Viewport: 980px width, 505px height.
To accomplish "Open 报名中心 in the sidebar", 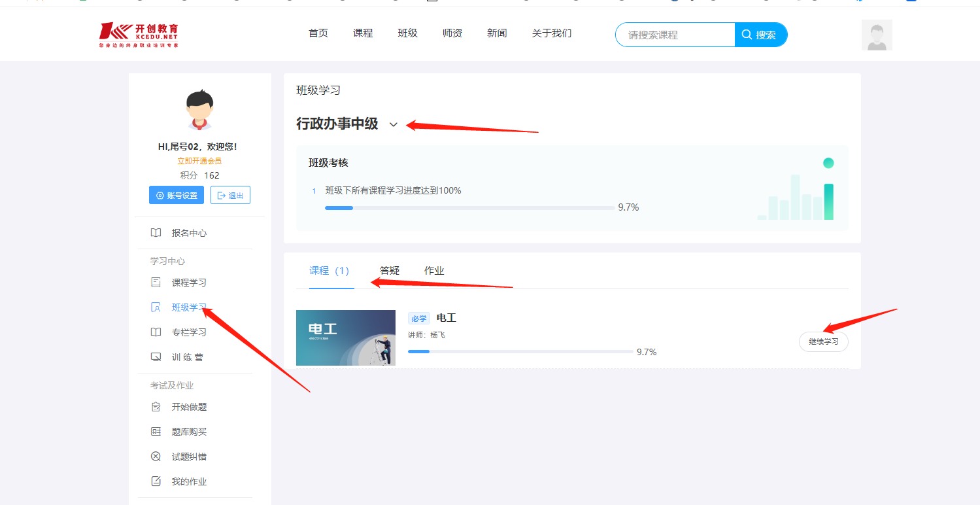I will coord(189,233).
